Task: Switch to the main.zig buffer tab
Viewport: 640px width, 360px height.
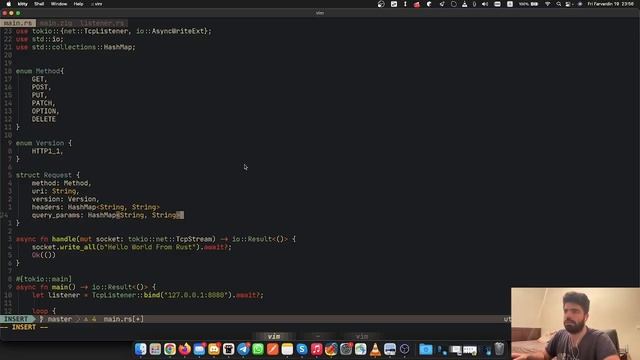Action: pos(56,23)
